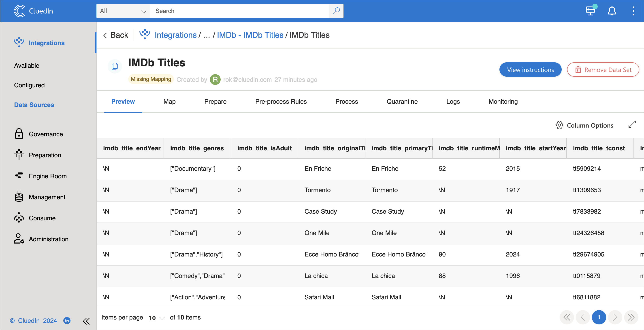Viewport: 644px width, 330px height.
Task: Open the Pre-process Rules tab
Action: pyautogui.click(x=281, y=101)
